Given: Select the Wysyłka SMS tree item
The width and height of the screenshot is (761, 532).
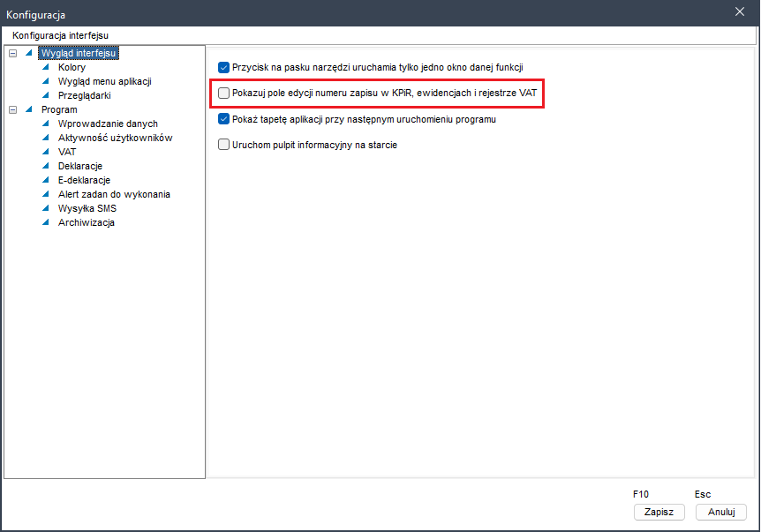Looking at the screenshot, I should point(87,208).
